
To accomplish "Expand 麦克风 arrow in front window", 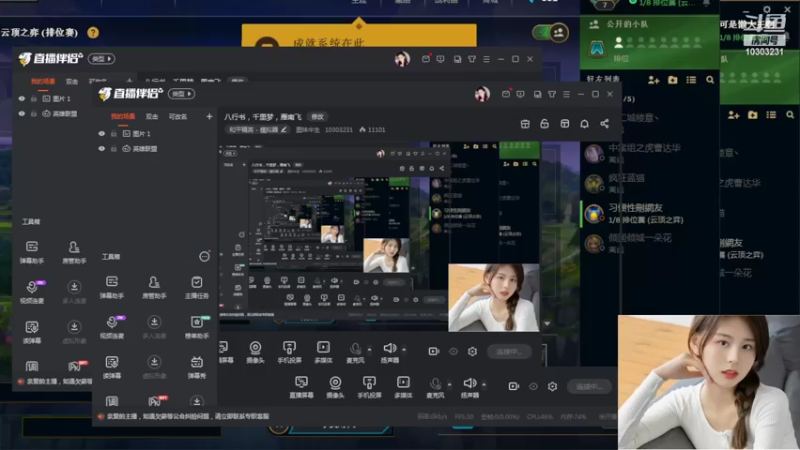I will click(449, 384).
